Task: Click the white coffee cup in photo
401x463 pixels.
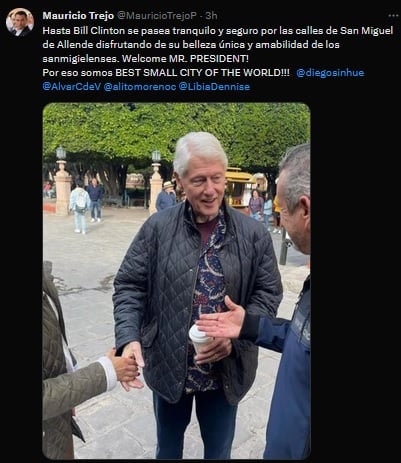Action: [200, 339]
